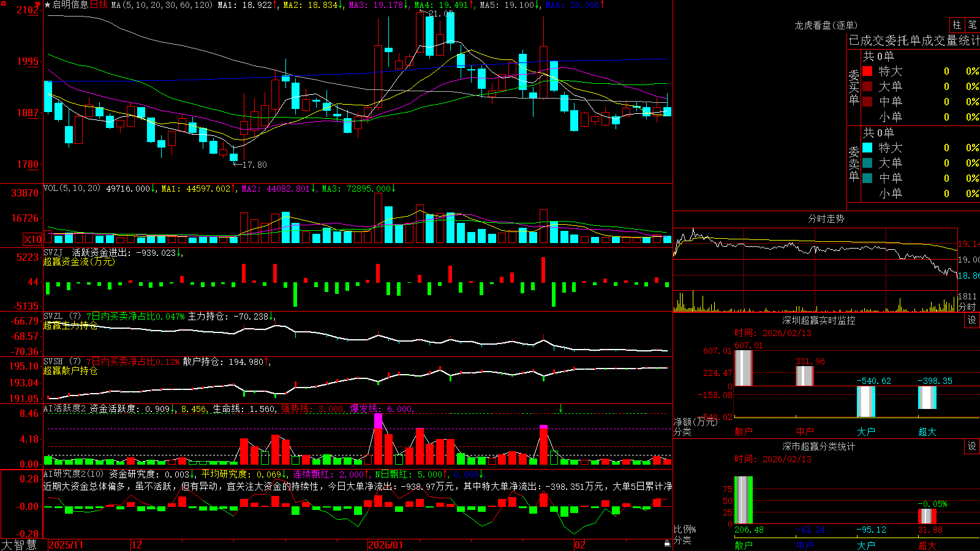Click the 主力持仓: -70.238 readout

pyautogui.click(x=228, y=317)
